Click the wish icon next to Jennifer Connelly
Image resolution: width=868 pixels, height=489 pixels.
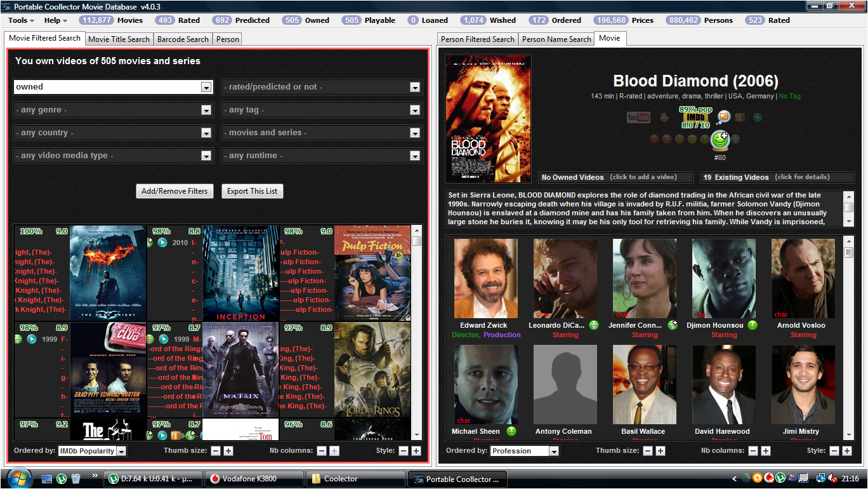[674, 325]
